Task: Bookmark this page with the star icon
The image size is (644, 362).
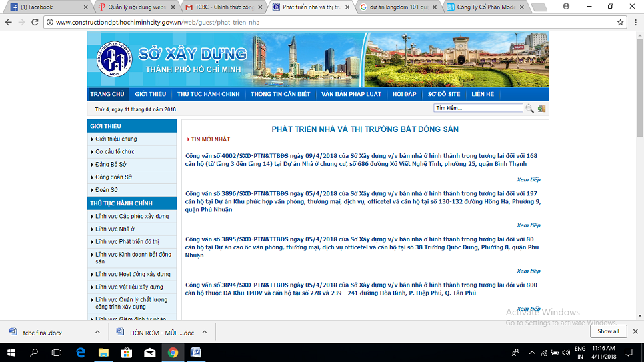Action: (x=620, y=22)
